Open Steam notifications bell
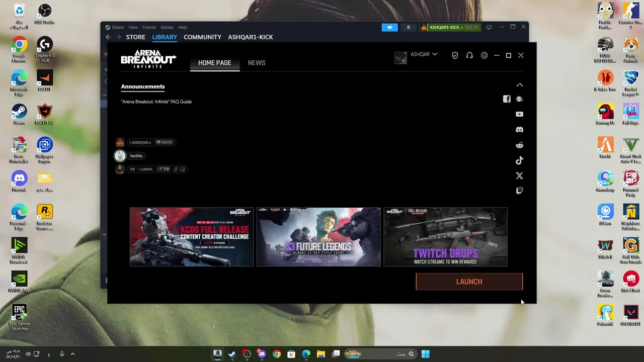The width and height of the screenshot is (644, 362). pyautogui.click(x=408, y=27)
